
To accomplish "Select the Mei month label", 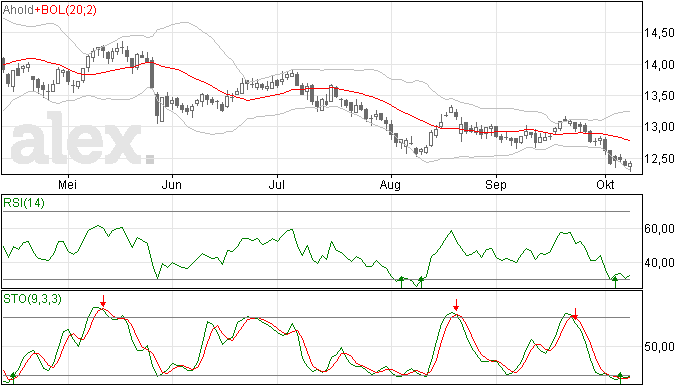I will point(68,185).
